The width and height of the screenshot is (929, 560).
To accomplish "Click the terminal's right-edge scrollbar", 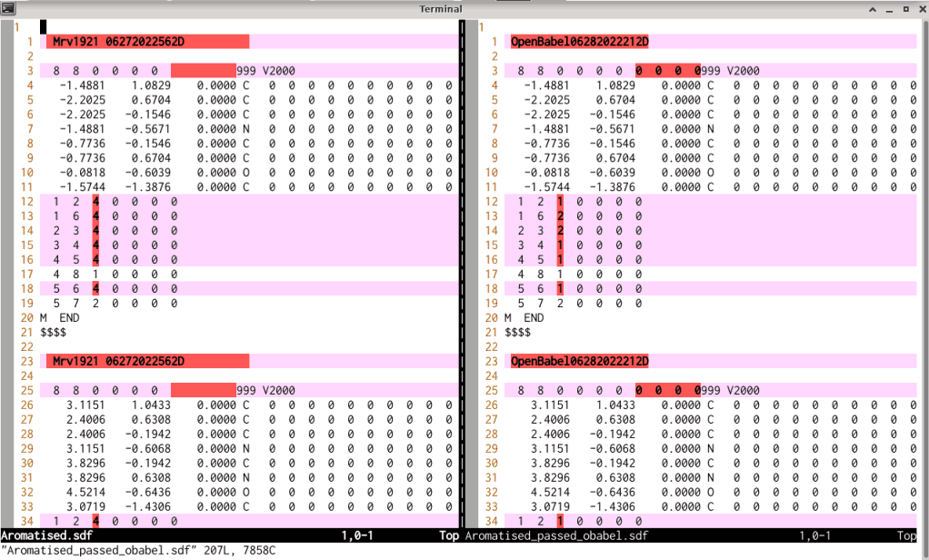I will (x=924, y=273).
